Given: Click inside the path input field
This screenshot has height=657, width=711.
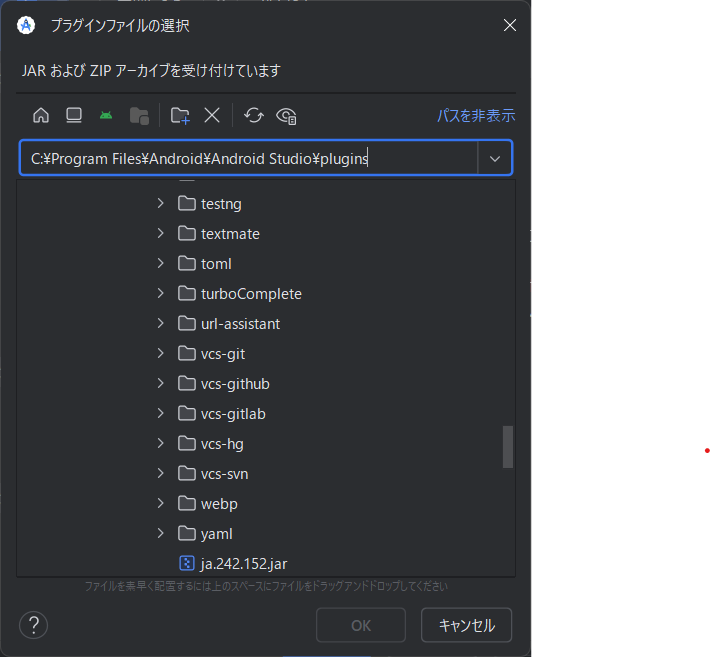Looking at the screenshot, I should (248, 158).
